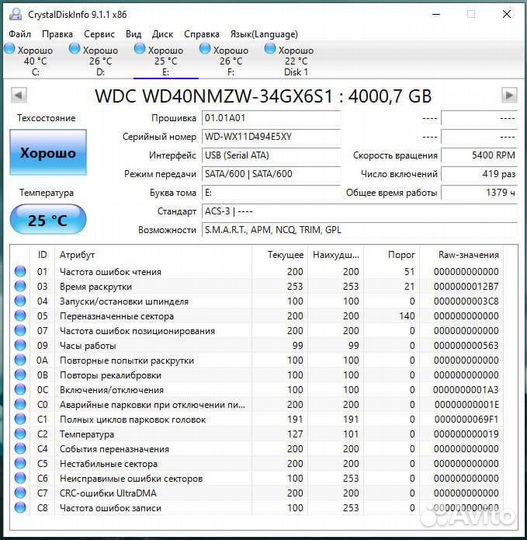Open the Справка menu
Screen dimensions: 527x540
202,34
